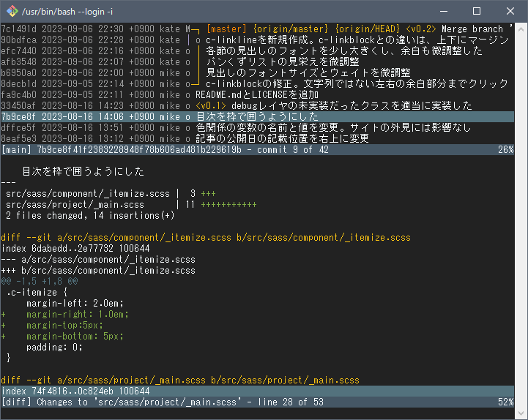Click the terminal app icon in title bar
The height and width of the screenshot is (420, 528).
[x=10, y=11]
